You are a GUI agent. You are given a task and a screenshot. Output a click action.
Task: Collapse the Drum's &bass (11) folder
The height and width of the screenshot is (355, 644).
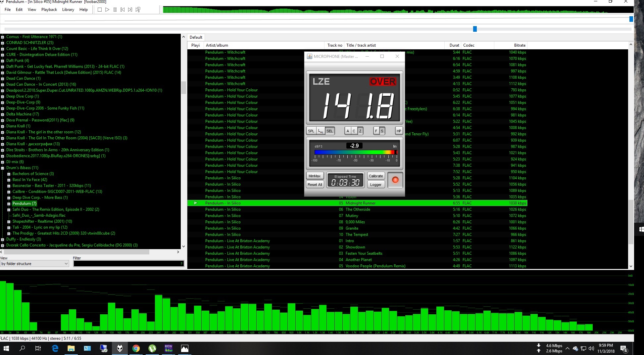coord(2,168)
